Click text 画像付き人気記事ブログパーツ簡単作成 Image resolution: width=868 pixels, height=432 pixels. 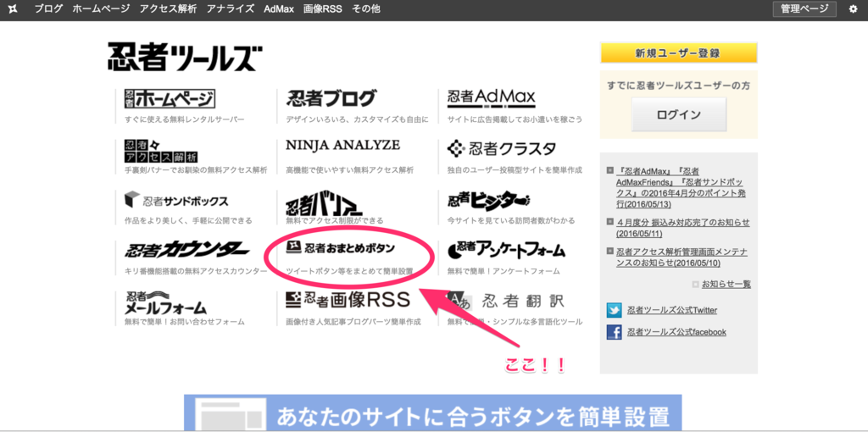353,322
